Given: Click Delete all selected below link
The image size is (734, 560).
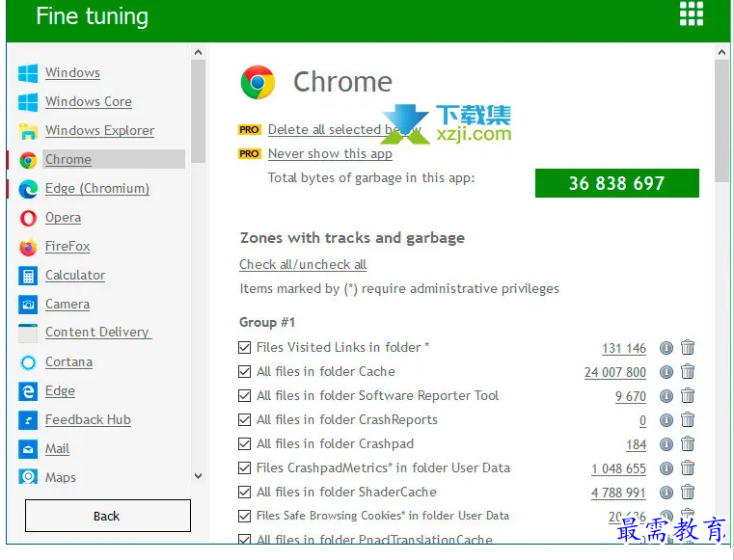Looking at the screenshot, I should click(344, 129).
